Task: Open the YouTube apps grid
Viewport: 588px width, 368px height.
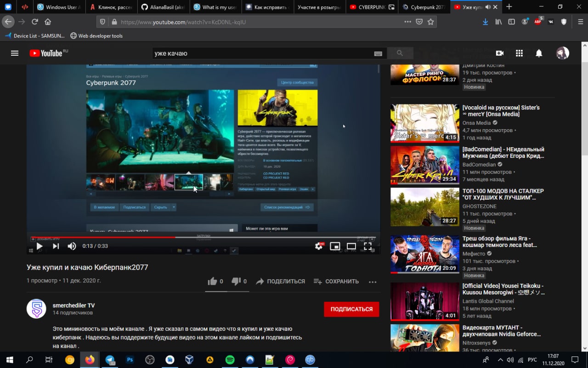Action: point(519,53)
